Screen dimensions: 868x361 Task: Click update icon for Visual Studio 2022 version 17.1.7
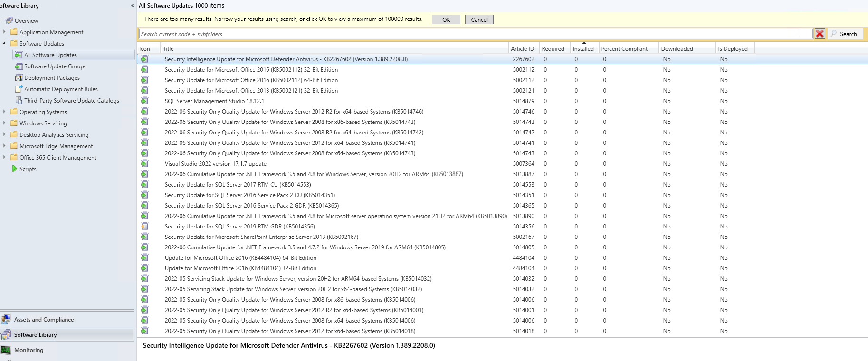tap(144, 163)
